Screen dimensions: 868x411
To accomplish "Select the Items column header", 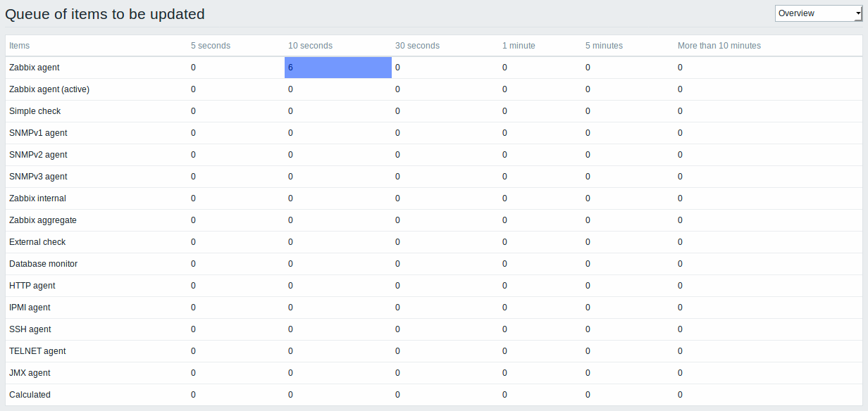I will pyautogui.click(x=20, y=46).
